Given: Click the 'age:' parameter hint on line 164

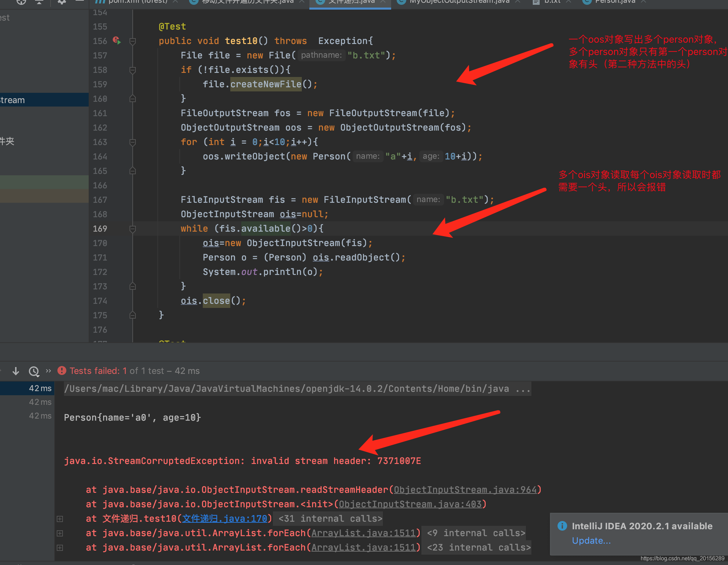Looking at the screenshot, I should [x=431, y=156].
